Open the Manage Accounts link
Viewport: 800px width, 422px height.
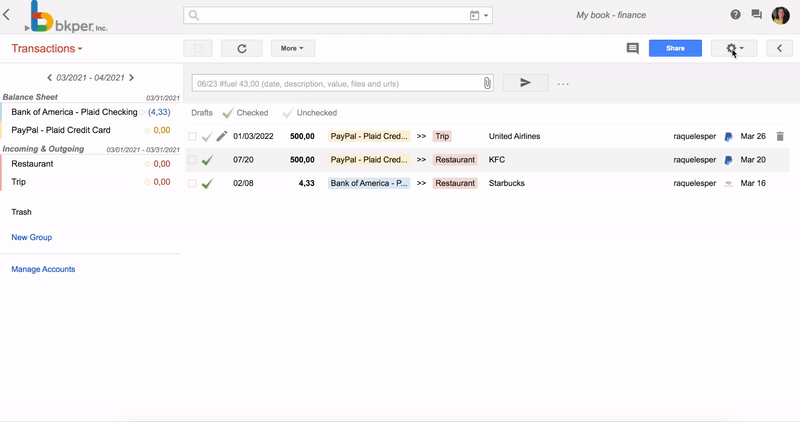43,269
